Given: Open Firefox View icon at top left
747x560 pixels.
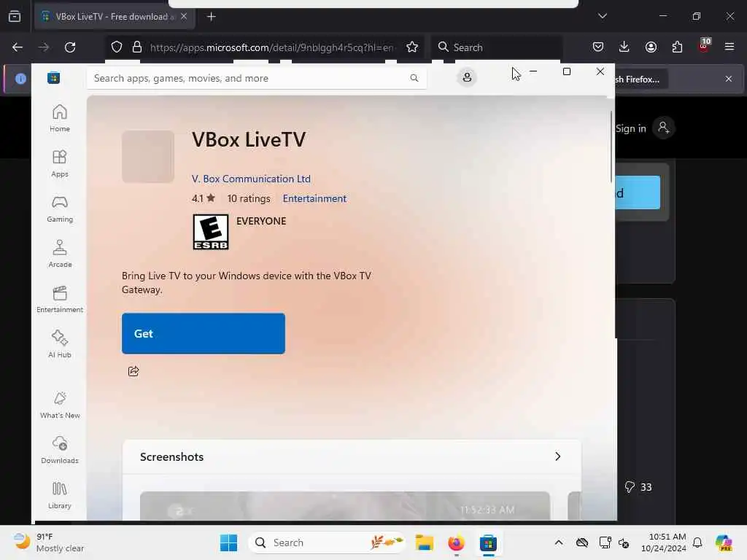Looking at the screenshot, I should tap(15, 17).
